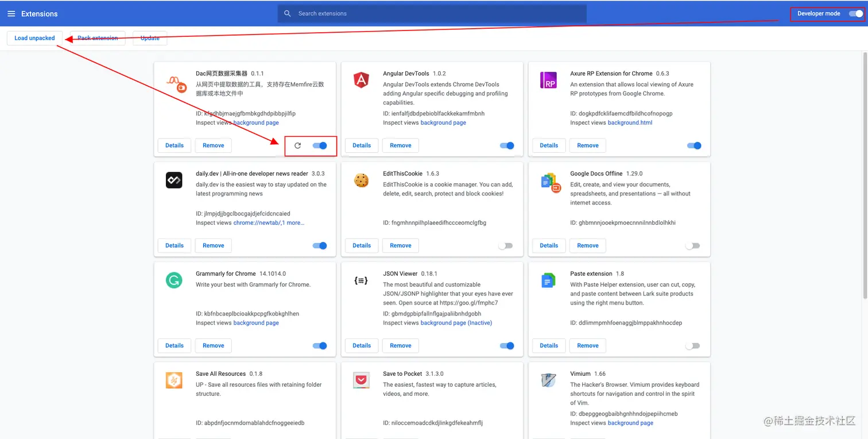Click the Save to Pocket icon
Image resolution: width=868 pixels, height=439 pixels.
[361, 380]
